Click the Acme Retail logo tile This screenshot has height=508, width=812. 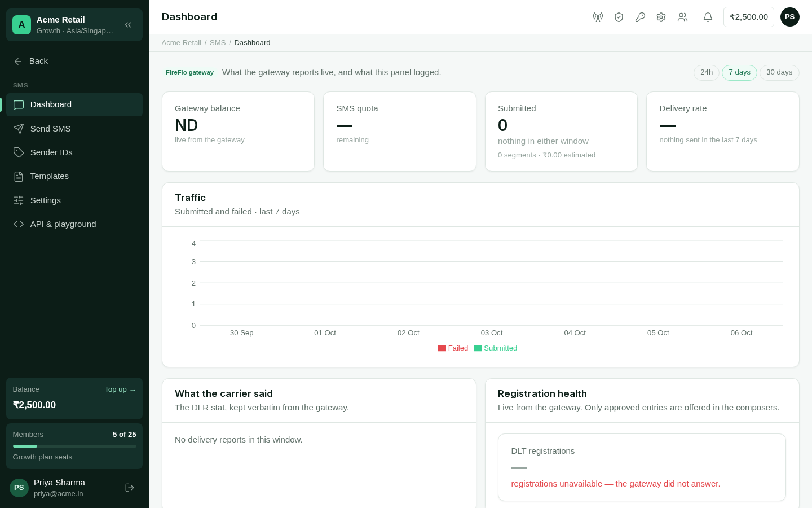21,25
